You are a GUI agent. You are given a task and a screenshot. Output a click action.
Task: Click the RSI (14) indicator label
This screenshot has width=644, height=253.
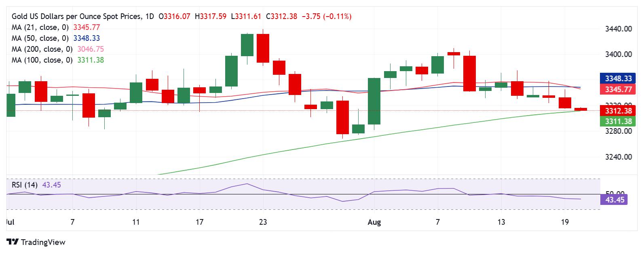click(x=25, y=185)
